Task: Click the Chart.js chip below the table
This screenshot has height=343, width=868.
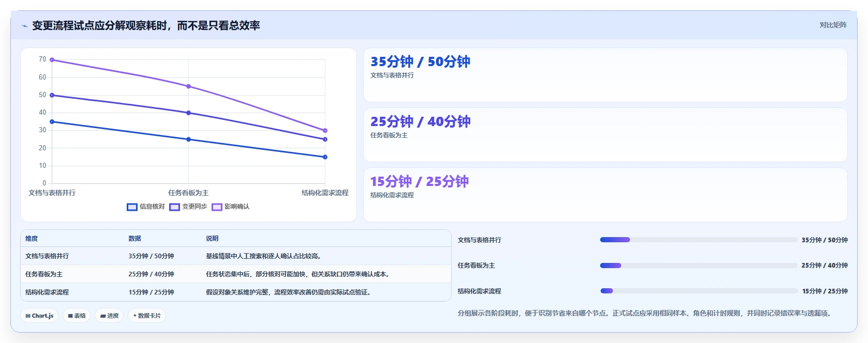Action: pos(39,316)
